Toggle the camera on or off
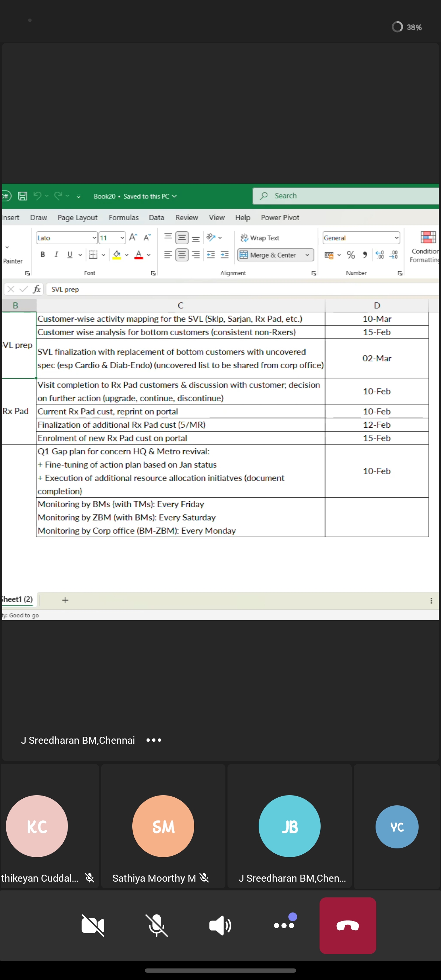441x980 pixels. [x=93, y=925]
